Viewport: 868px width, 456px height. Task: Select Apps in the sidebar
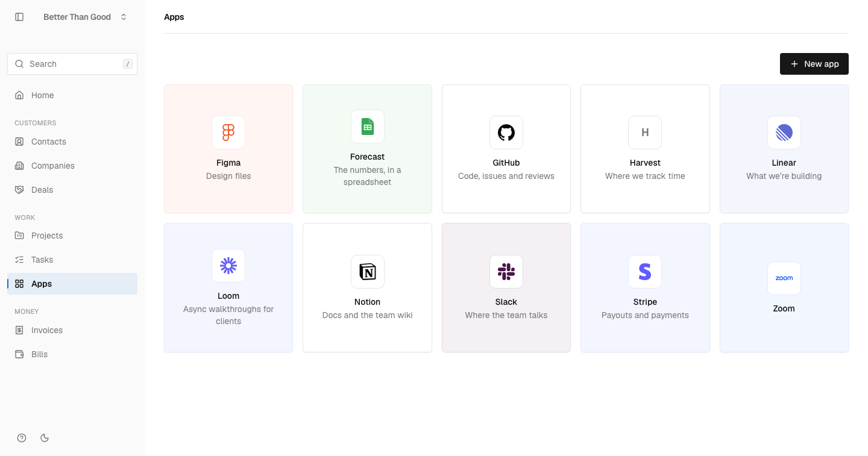[x=72, y=284]
